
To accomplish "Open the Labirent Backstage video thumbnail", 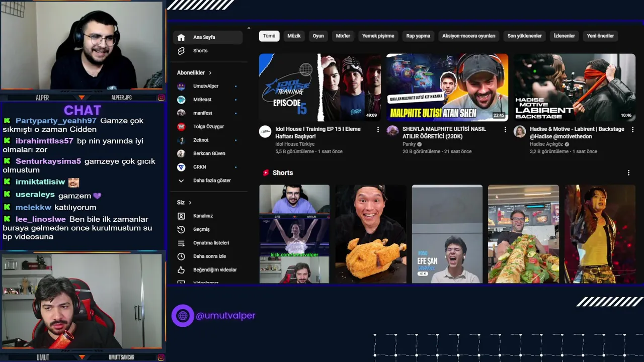I will coord(575,87).
